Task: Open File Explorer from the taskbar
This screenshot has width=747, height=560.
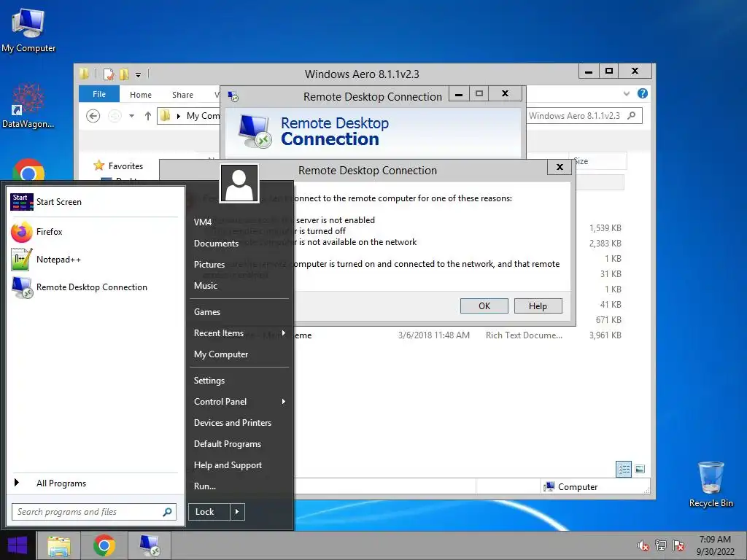Action: (58, 545)
